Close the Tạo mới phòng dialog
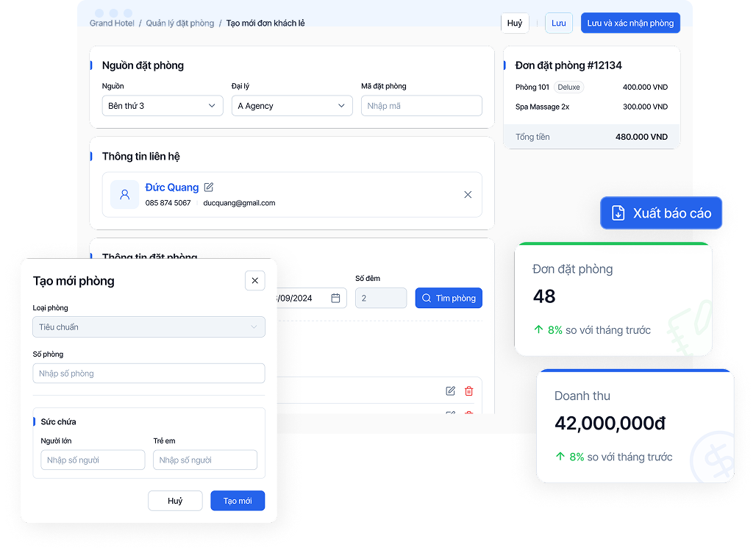Image resolution: width=756 pixels, height=553 pixels. click(254, 280)
